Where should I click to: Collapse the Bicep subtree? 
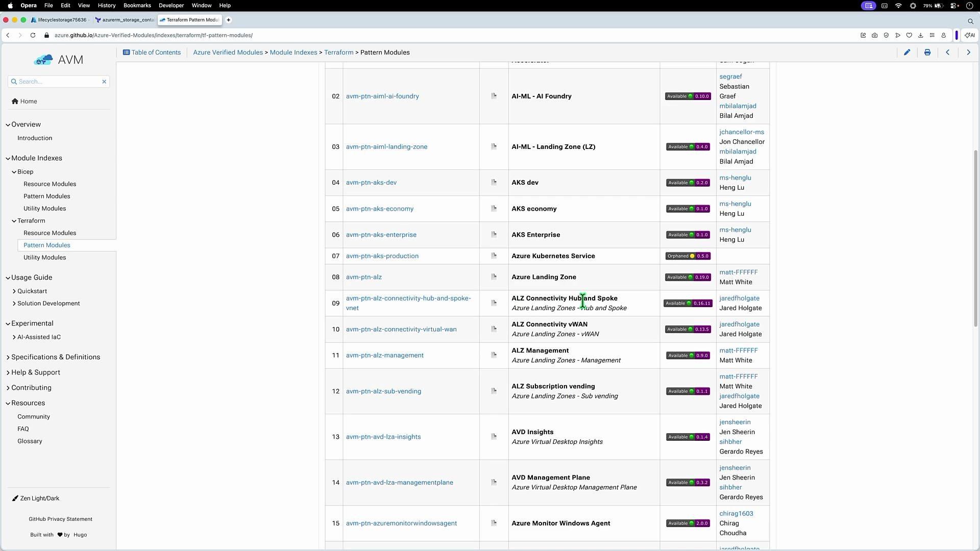point(14,172)
